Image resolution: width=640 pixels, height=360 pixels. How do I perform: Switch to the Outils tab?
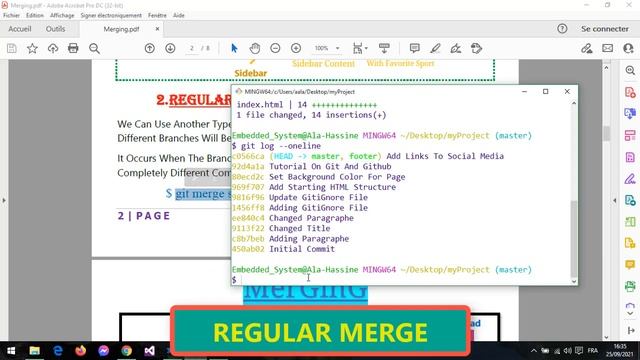click(56, 29)
